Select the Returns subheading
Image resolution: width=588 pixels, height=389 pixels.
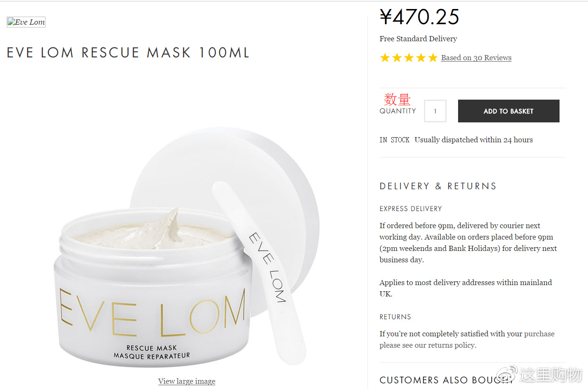click(395, 317)
